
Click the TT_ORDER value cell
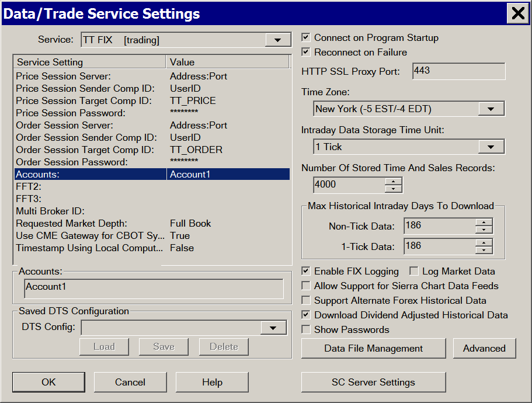[x=196, y=150]
